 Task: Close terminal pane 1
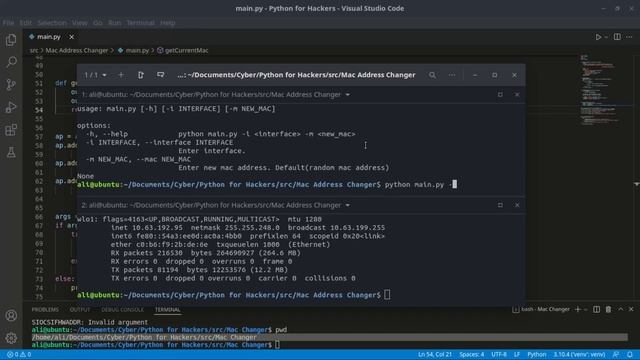(x=517, y=95)
